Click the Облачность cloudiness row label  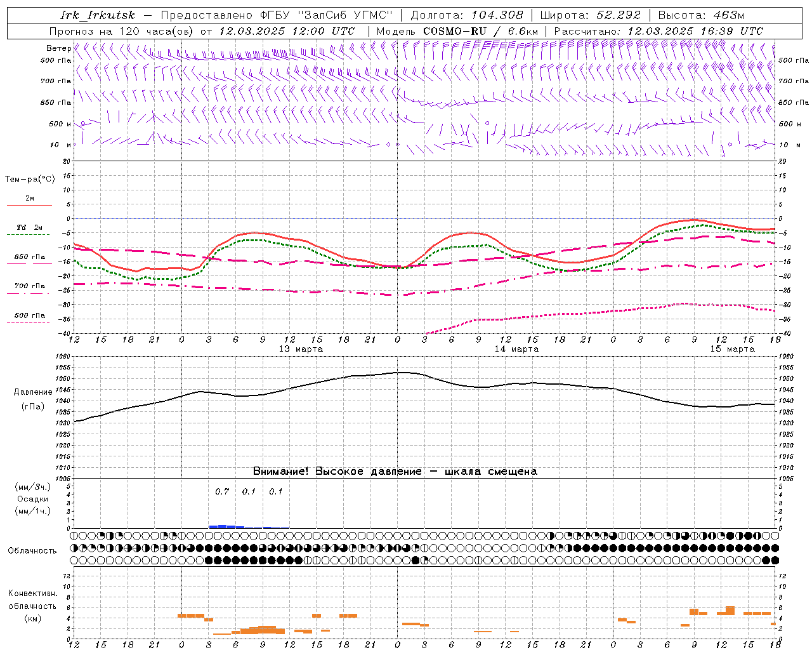pos(32,550)
